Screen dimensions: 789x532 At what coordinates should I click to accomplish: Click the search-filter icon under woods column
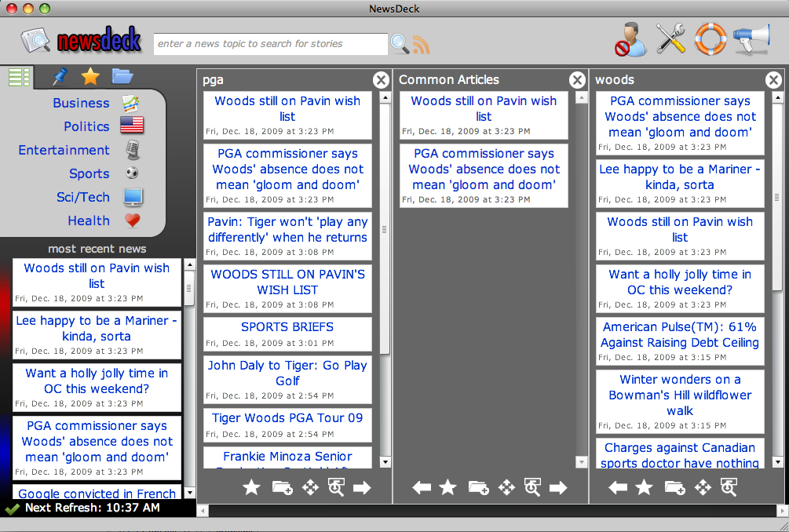point(729,487)
